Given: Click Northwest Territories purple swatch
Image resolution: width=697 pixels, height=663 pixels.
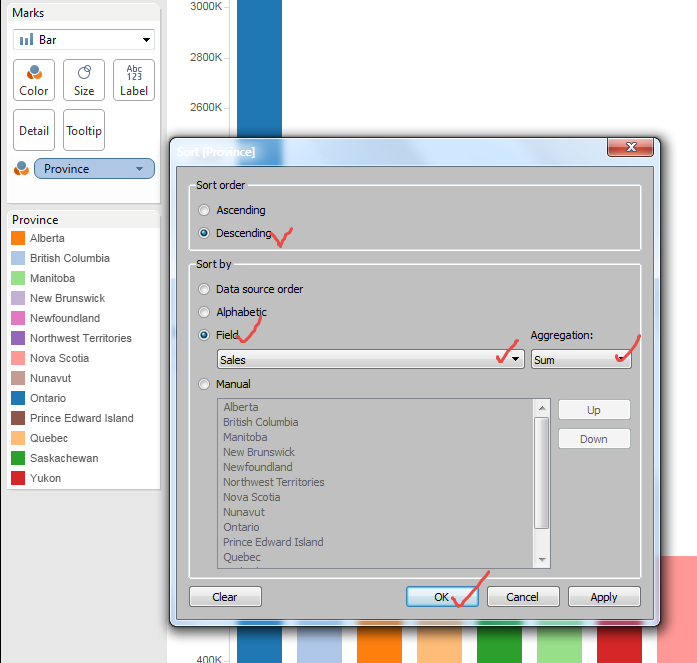Looking at the screenshot, I should point(18,338).
